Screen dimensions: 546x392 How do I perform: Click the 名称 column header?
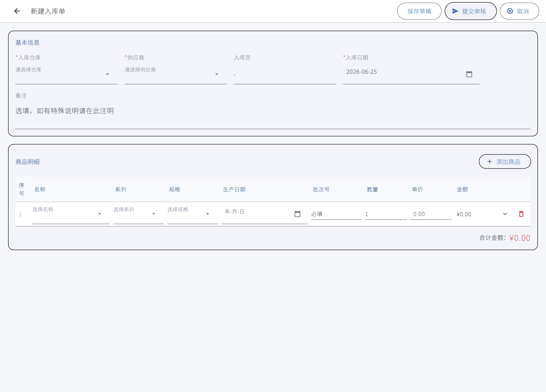pyautogui.click(x=40, y=190)
